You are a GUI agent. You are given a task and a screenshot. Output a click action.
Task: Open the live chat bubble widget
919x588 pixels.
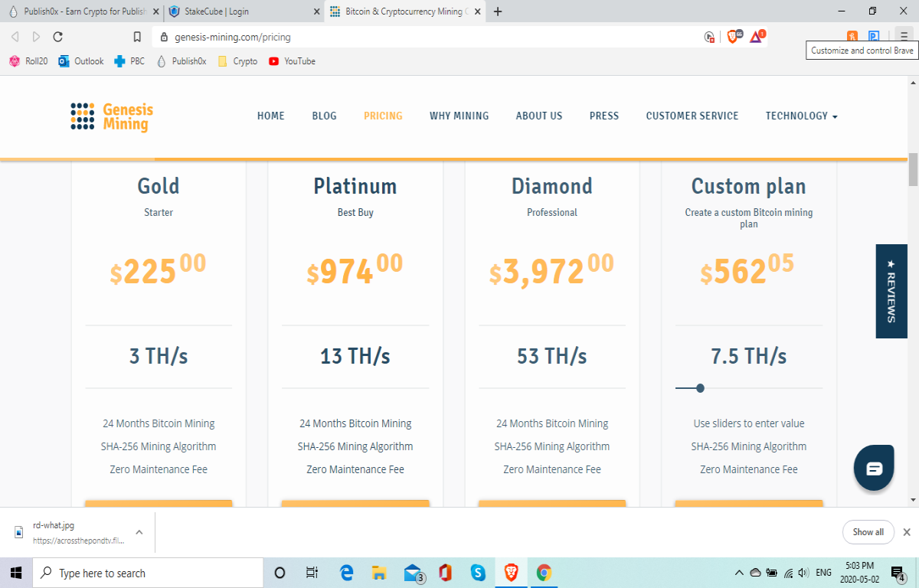pos(874,468)
